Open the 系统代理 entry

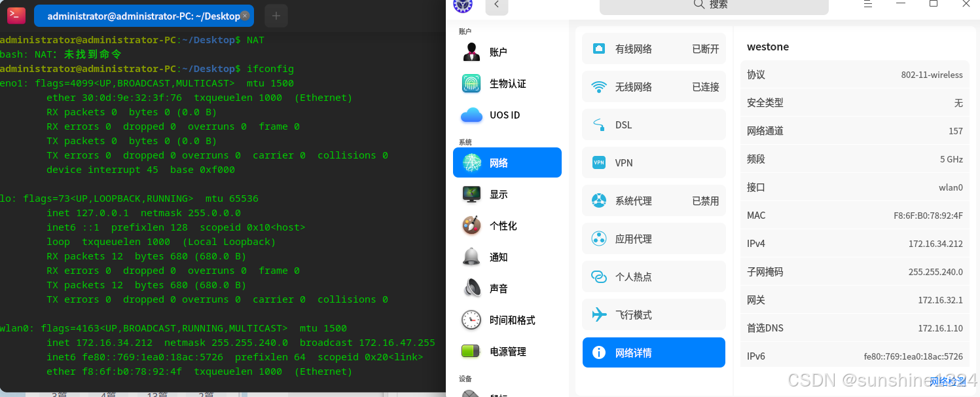pos(654,200)
